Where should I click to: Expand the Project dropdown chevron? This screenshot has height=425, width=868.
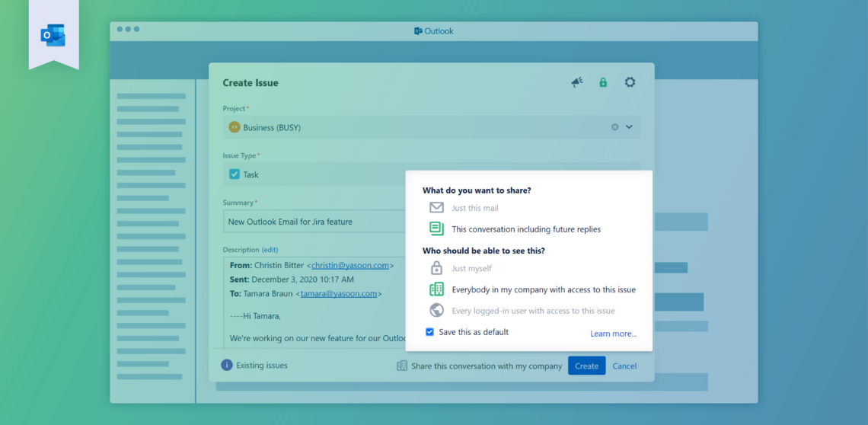coord(629,127)
